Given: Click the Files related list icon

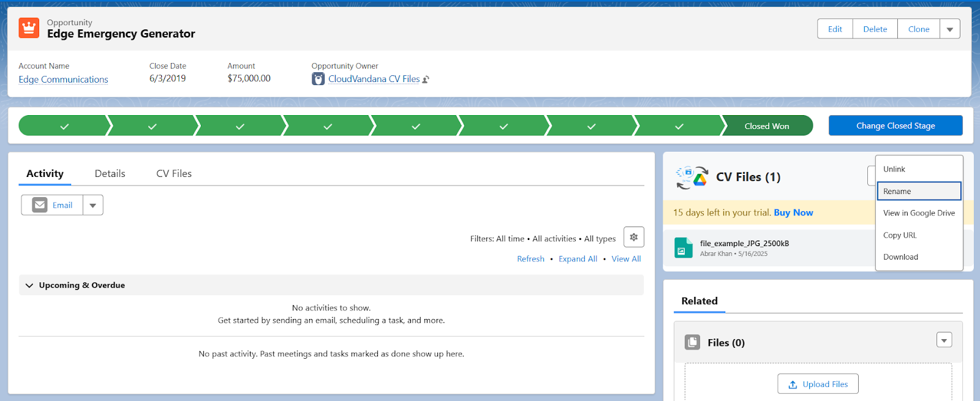Looking at the screenshot, I should click(692, 342).
